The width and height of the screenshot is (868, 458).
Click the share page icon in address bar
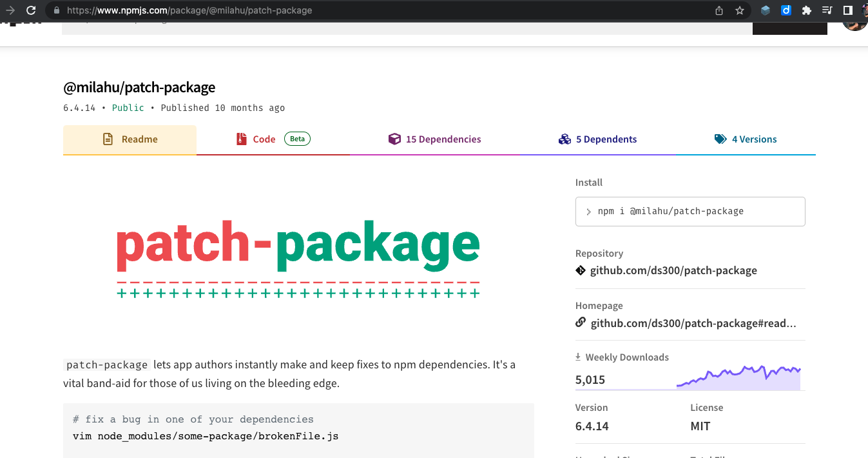coord(719,10)
